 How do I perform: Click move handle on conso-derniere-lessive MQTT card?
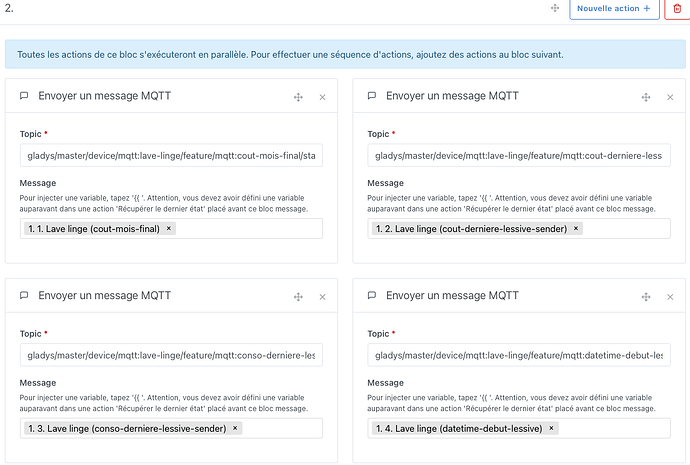298,297
